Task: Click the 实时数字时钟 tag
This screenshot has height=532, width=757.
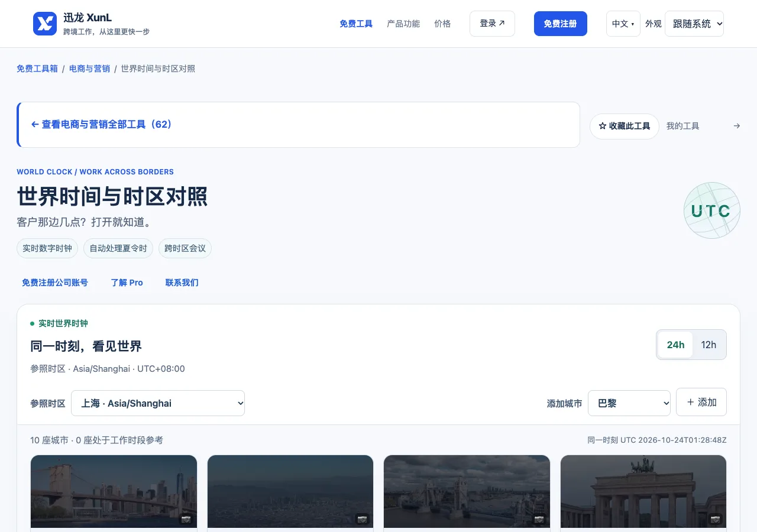Action: 47,248
